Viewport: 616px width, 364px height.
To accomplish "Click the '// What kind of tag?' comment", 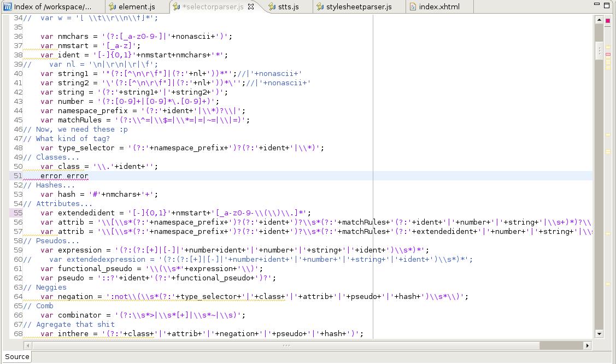I will click(66, 139).
